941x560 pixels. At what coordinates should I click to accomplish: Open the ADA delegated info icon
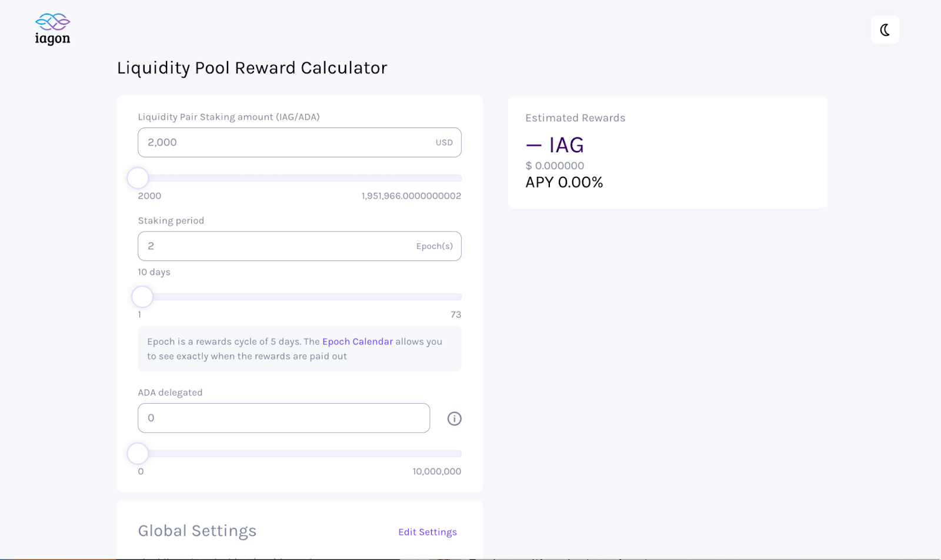454,418
